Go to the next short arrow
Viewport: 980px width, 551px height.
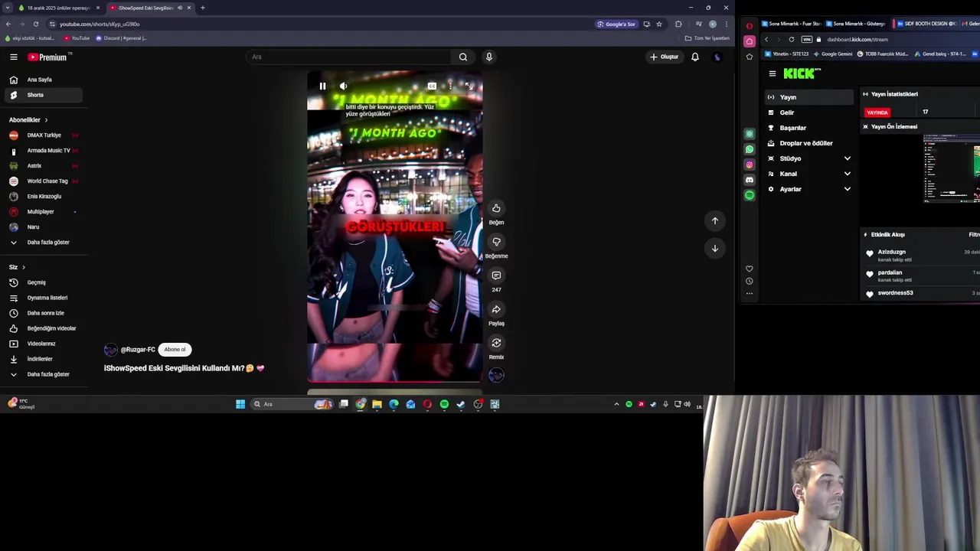click(715, 248)
